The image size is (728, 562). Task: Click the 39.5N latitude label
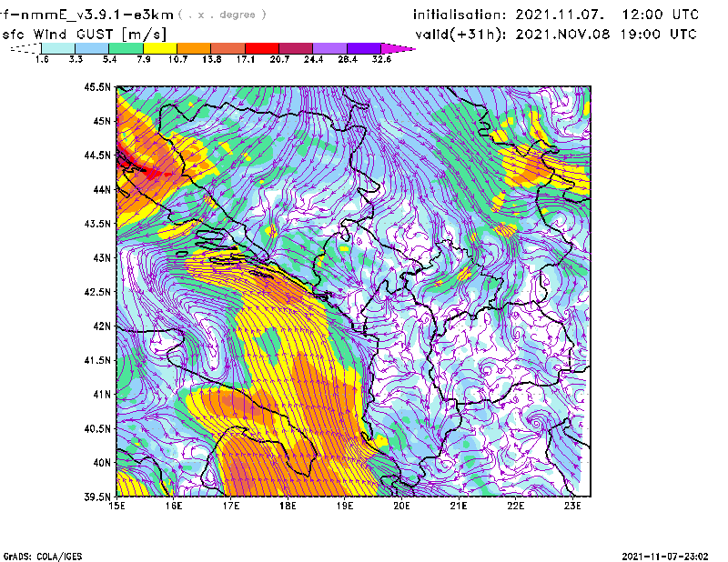[x=97, y=497]
